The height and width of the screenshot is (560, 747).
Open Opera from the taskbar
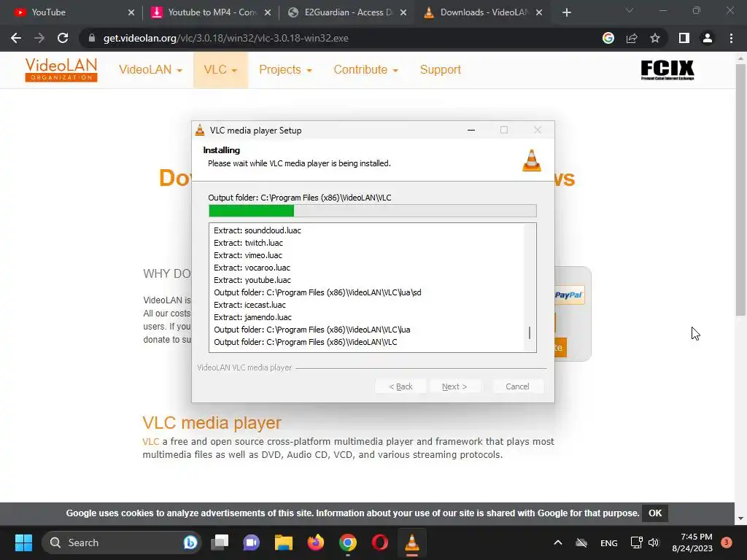point(379,542)
